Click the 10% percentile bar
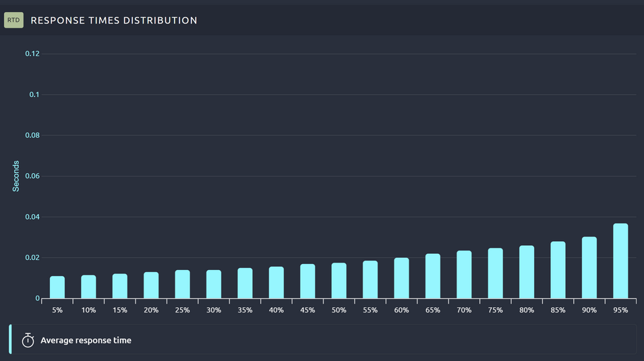 pyautogui.click(x=88, y=287)
